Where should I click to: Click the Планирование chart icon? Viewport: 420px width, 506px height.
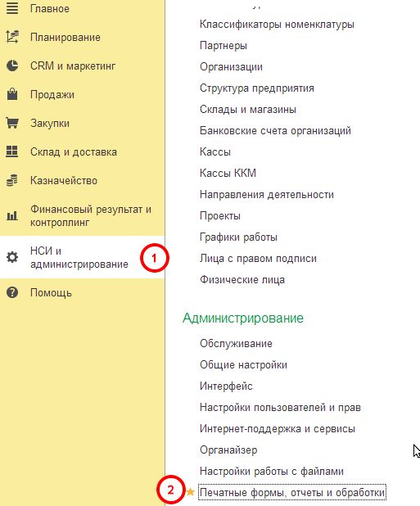tap(12, 37)
